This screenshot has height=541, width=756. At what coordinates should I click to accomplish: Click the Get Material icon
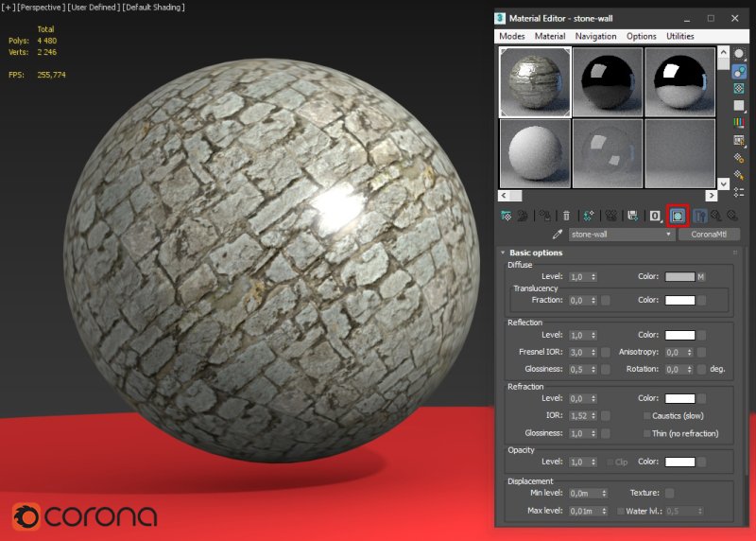(507, 216)
